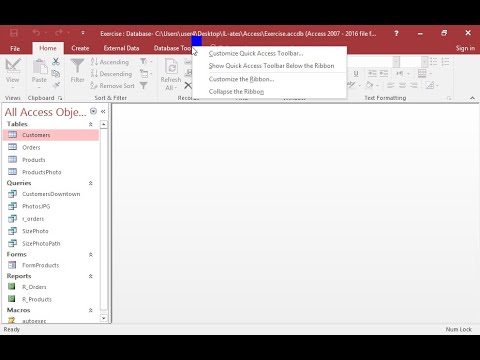The width and height of the screenshot is (480, 360).
Task: Open the Clipboard group dialog launcher
Action: (60, 98)
